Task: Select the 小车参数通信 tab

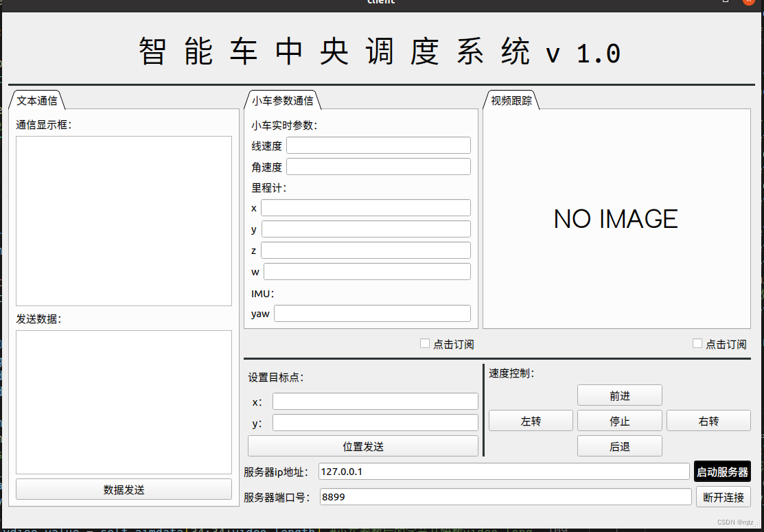Action: pyautogui.click(x=282, y=100)
